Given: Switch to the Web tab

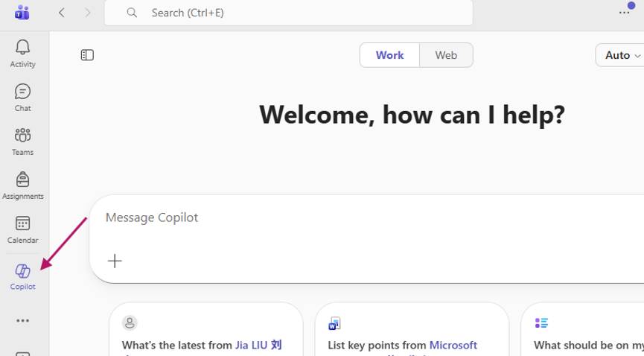Looking at the screenshot, I should click(446, 55).
